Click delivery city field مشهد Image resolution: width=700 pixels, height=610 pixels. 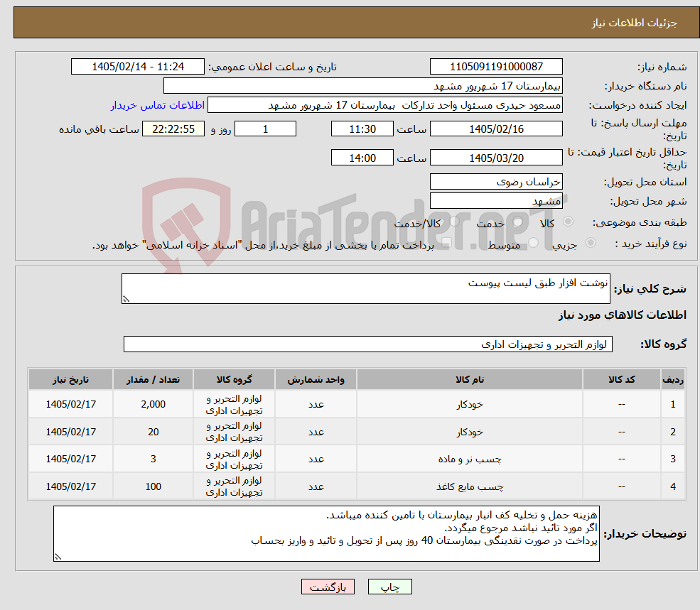pos(496,201)
